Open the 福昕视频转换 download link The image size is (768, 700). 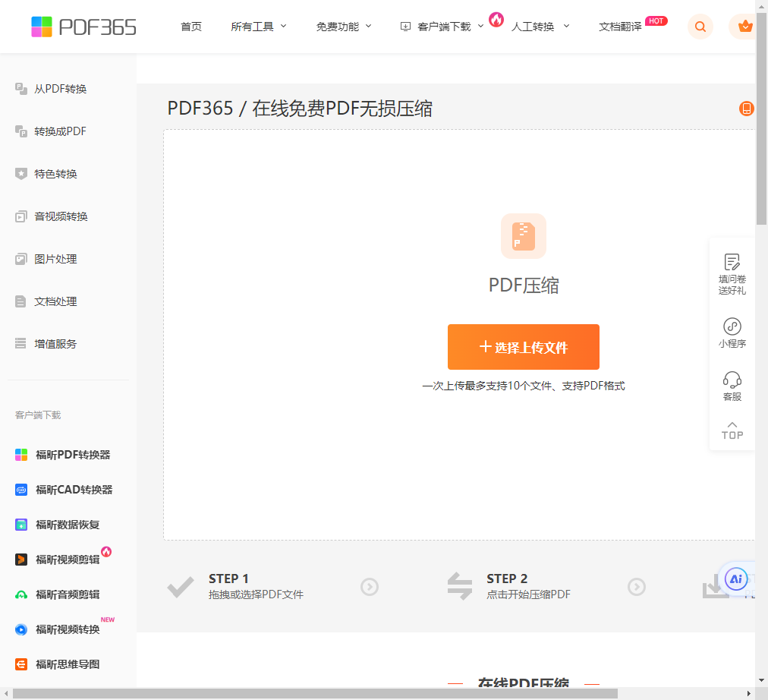coord(68,629)
